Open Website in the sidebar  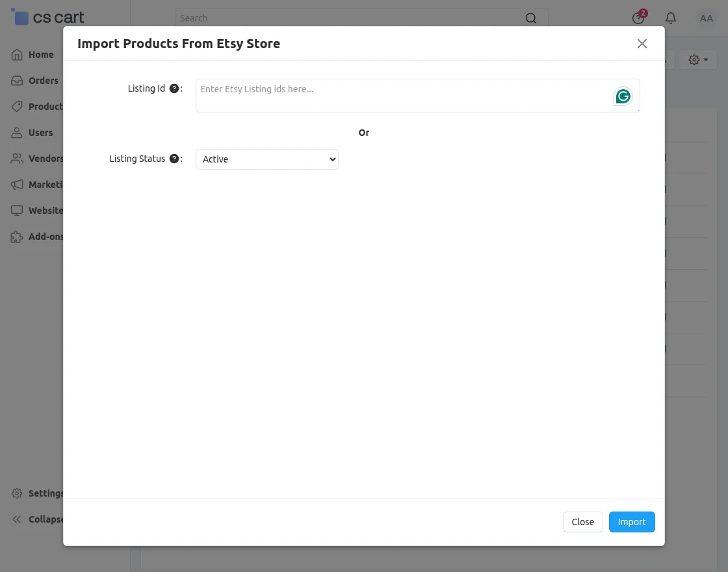point(36,211)
